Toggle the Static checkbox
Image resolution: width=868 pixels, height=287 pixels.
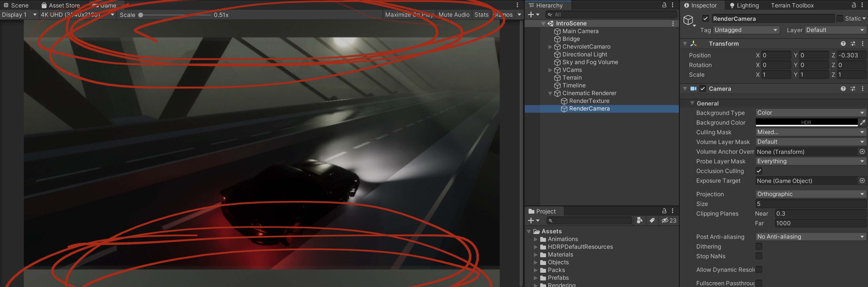point(840,18)
